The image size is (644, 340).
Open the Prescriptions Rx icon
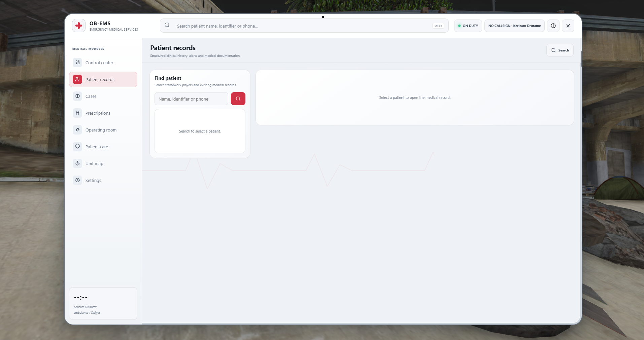pyautogui.click(x=77, y=113)
